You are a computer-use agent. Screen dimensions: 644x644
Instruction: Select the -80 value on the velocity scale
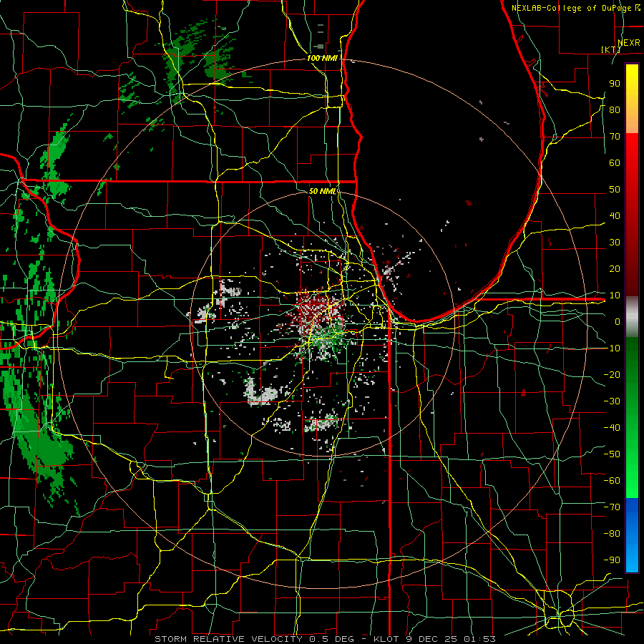tap(612, 534)
